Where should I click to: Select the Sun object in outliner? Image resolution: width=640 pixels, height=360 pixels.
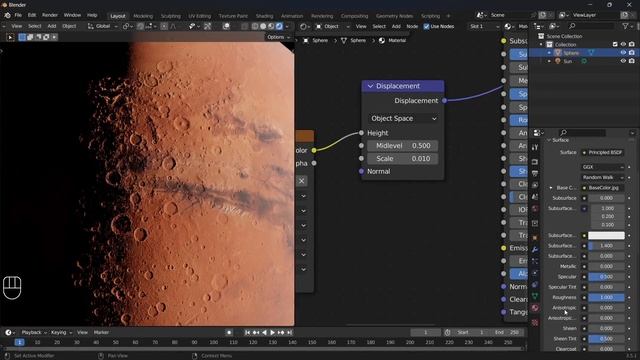(567, 61)
